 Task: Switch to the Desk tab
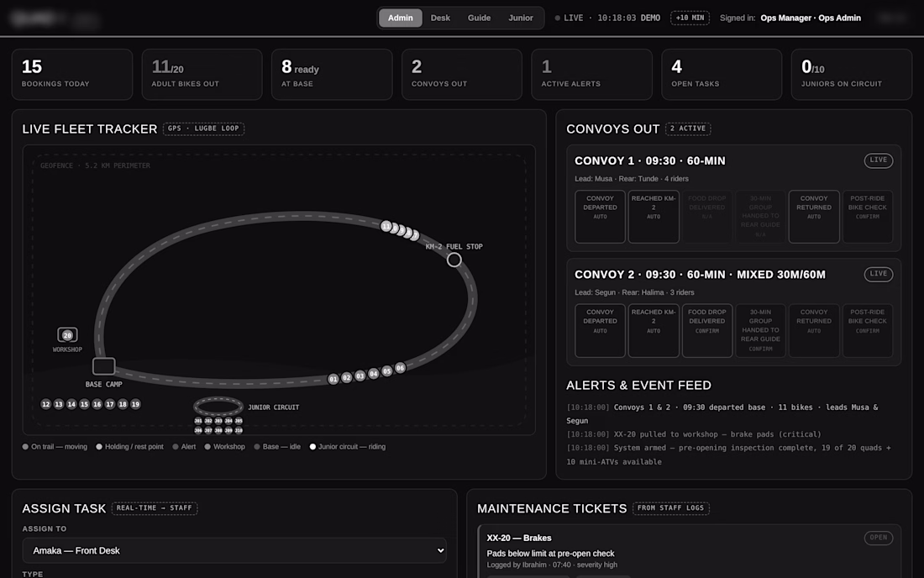point(440,18)
